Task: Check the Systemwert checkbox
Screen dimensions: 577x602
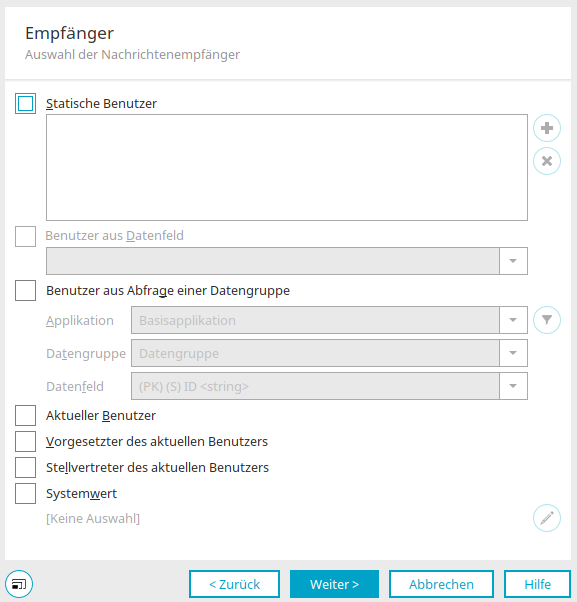Action: [25, 493]
